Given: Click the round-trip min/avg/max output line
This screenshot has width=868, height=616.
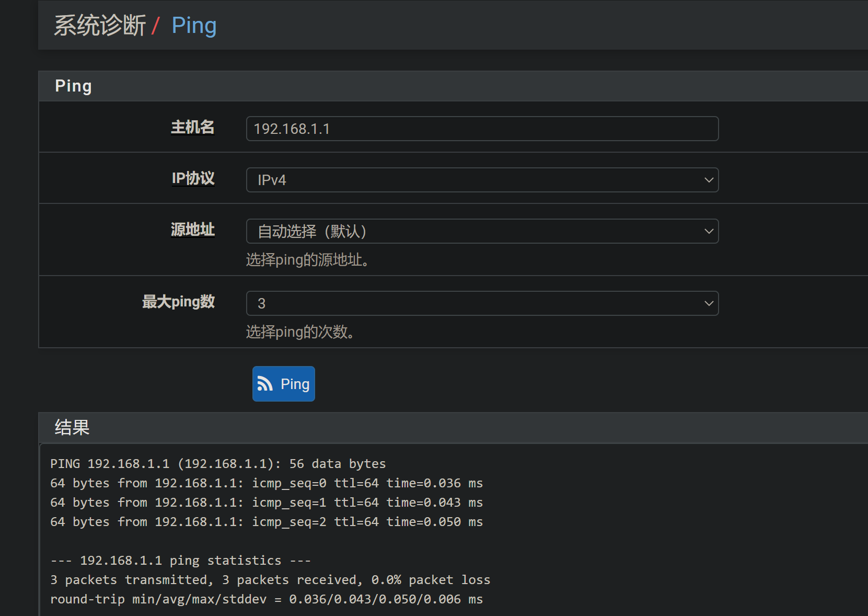Looking at the screenshot, I should (x=266, y=599).
